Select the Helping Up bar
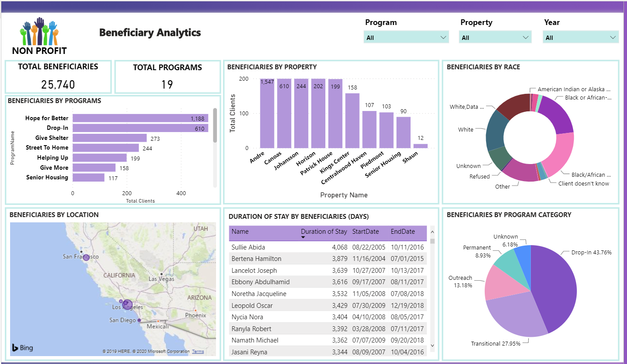This screenshot has height=364, width=627. tap(100, 158)
